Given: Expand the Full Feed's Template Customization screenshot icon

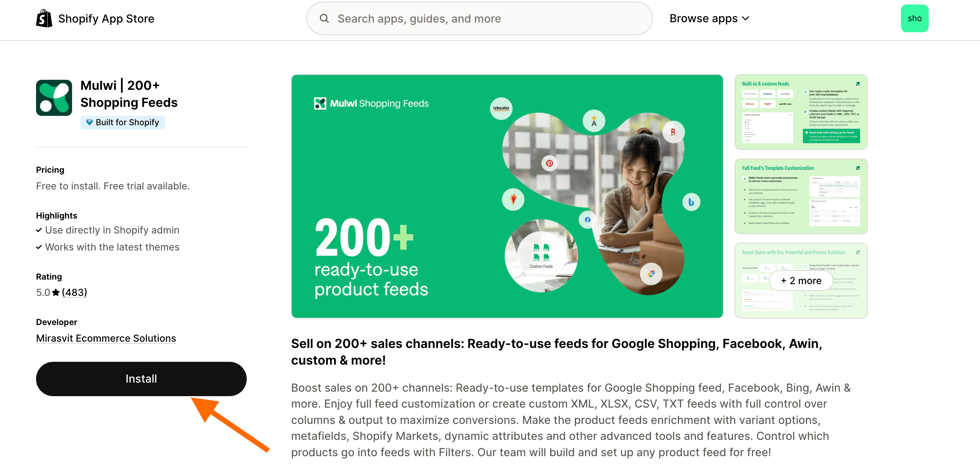Looking at the screenshot, I should [x=858, y=168].
